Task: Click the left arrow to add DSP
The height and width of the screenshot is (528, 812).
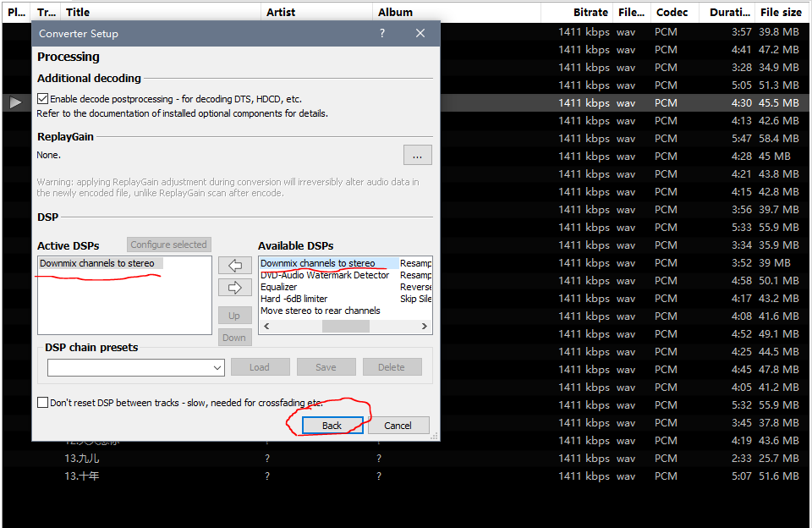Action: [234, 266]
